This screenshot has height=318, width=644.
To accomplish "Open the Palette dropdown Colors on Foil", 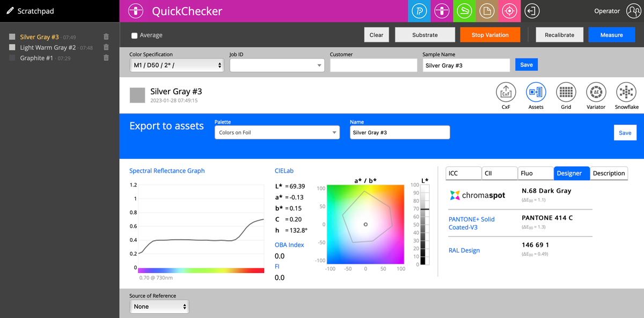I will (x=277, y=132).
